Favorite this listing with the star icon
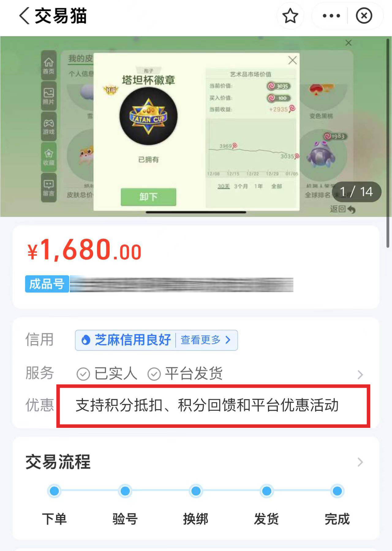Image resolution: width=392 pixels, height=551 pixels. click(x=290, y=16)
